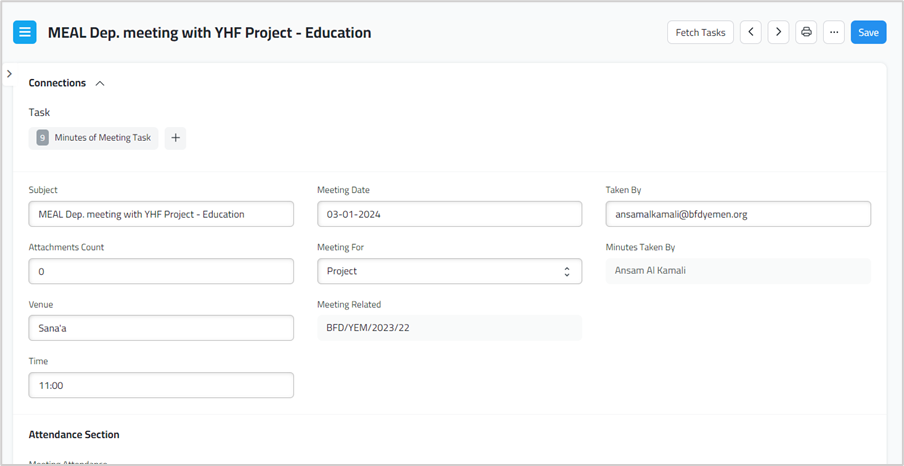Save the meeting document
This screenshot has width=904, height=466.
click(868, 32)
